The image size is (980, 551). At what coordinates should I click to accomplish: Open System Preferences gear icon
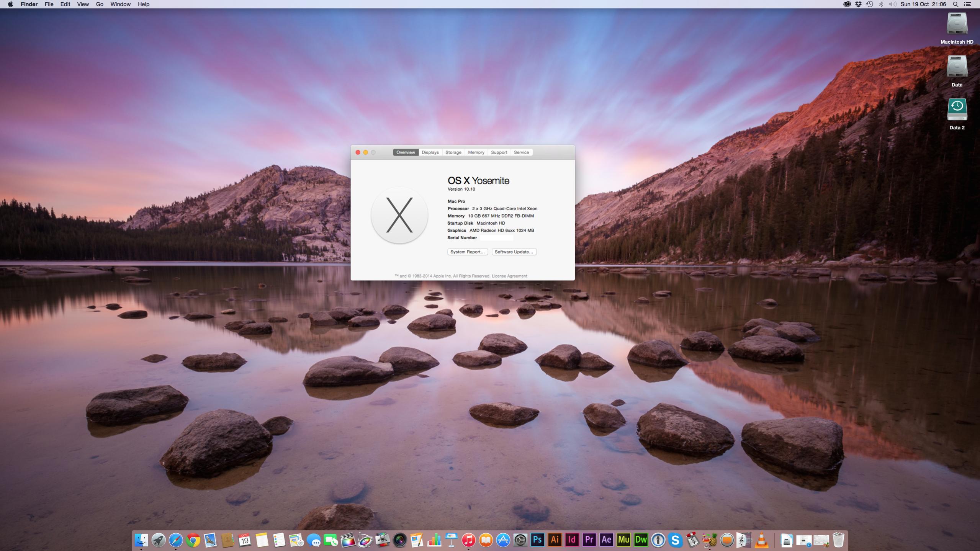520,540
